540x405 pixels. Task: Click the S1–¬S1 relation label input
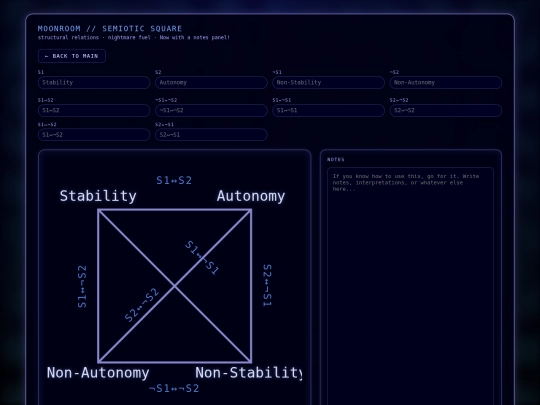tap(329, 111)
